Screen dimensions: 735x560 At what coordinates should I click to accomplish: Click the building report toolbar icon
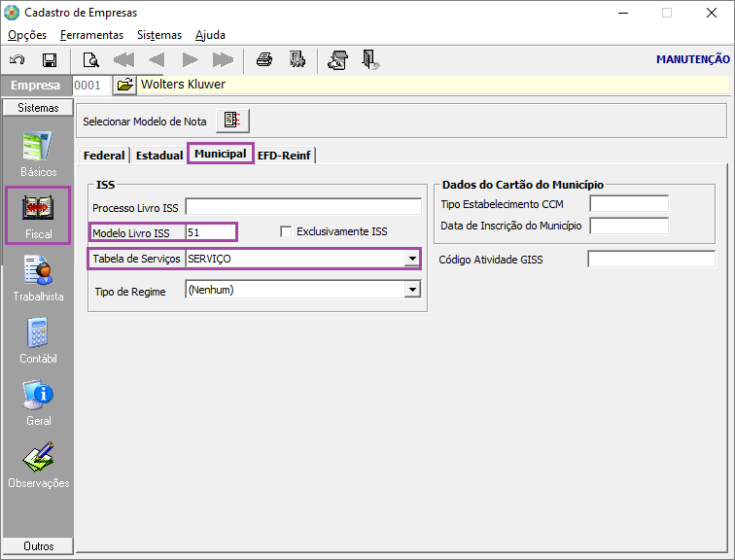point(297,59)
